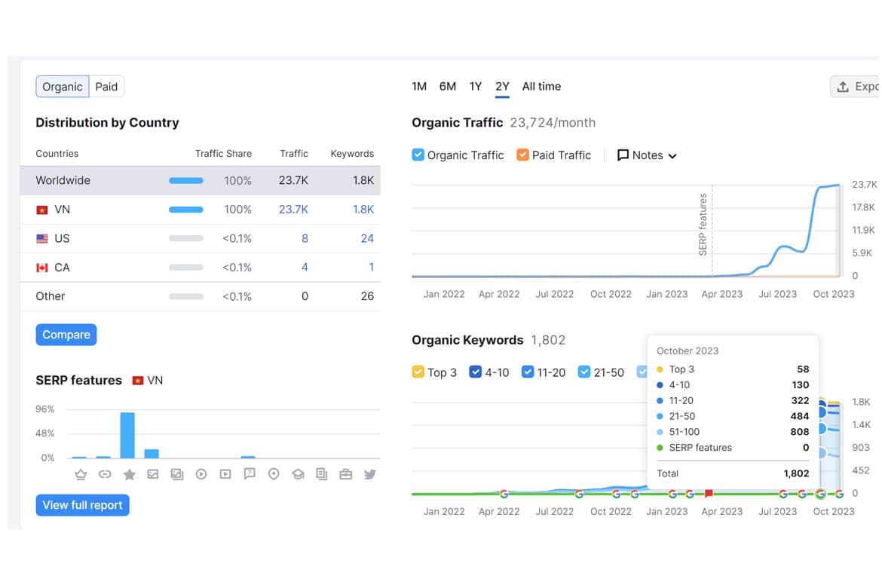Click the red flag note marker on keywords chart
Viewport: 882px width, 588px height.
pyautogui.click(x=709, y=494)
